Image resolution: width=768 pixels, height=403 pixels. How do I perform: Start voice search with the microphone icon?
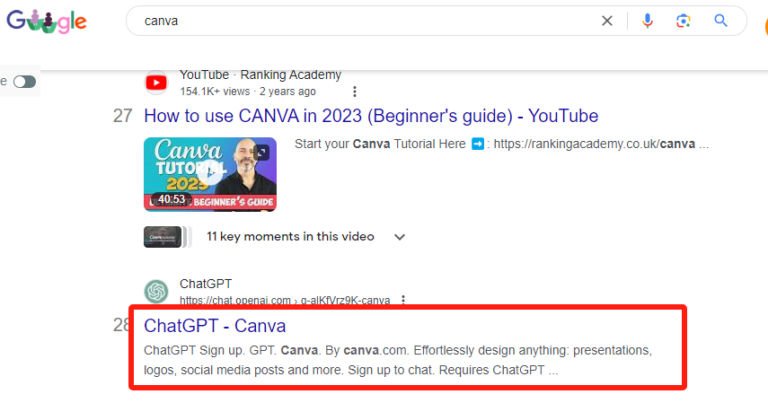click(647, 21)
